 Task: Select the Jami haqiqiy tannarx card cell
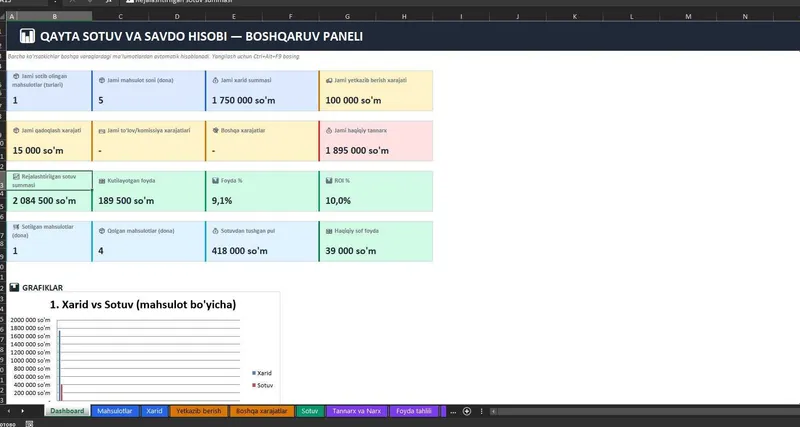click(x=376, y=141)
